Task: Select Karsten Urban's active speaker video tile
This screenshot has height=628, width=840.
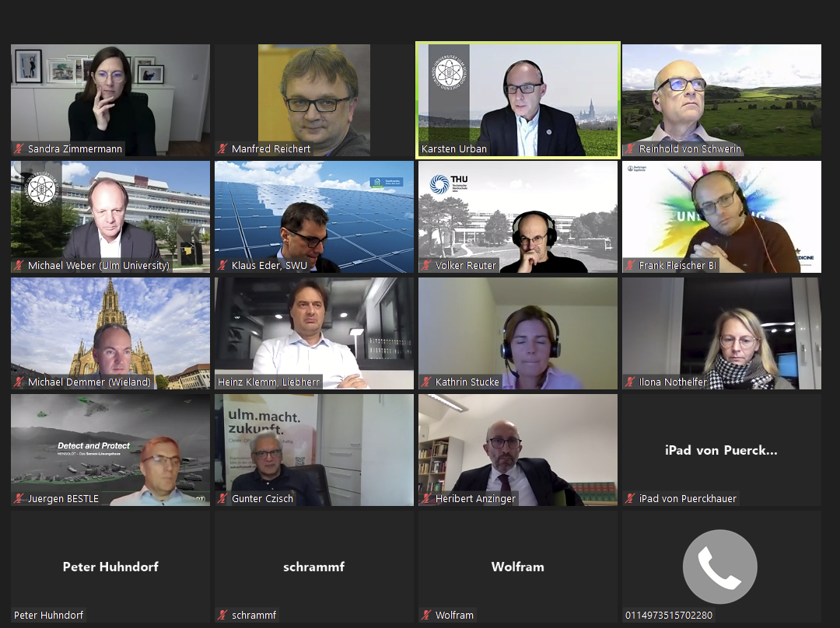Action: [x=518, y=100]
